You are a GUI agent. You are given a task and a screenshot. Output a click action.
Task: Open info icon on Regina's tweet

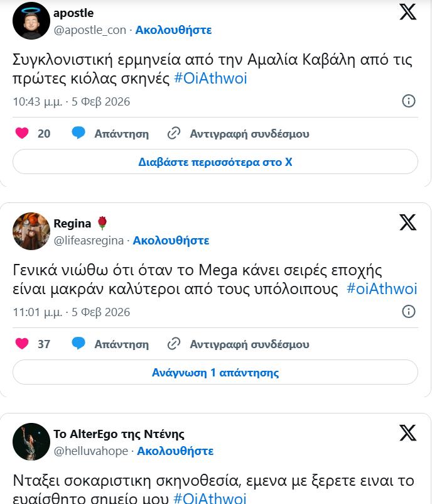pyautogui.click(x=408, y=311)
